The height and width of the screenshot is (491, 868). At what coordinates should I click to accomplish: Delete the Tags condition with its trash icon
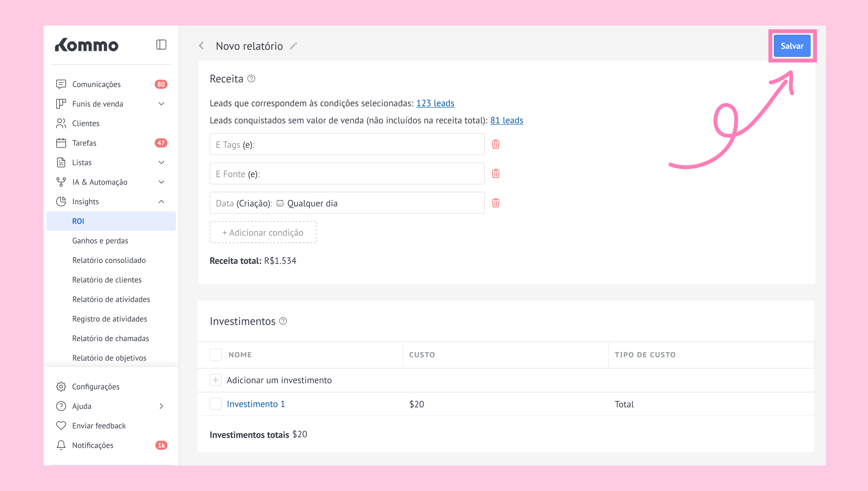point(495,144)
